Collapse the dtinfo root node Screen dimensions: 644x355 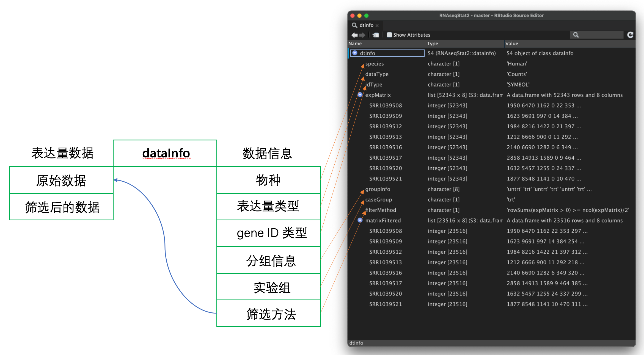click(x=355, y=53)
